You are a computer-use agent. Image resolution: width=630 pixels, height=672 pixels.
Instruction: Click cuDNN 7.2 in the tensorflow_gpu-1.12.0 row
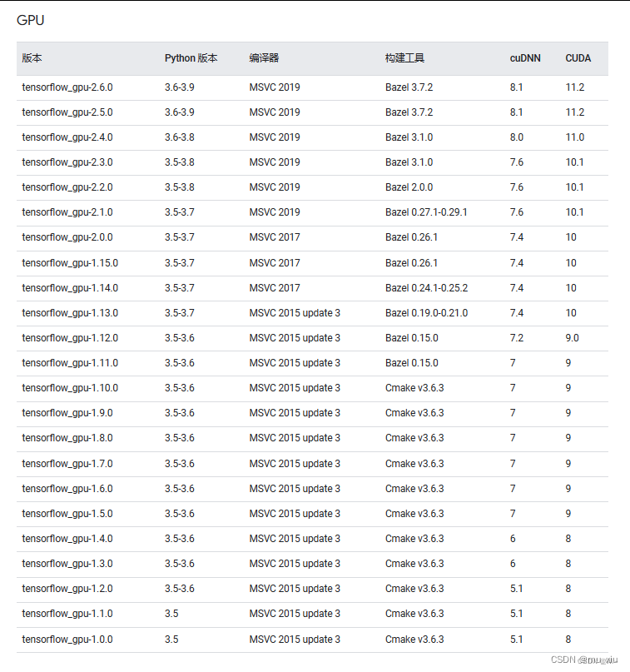tap(517, 338)
